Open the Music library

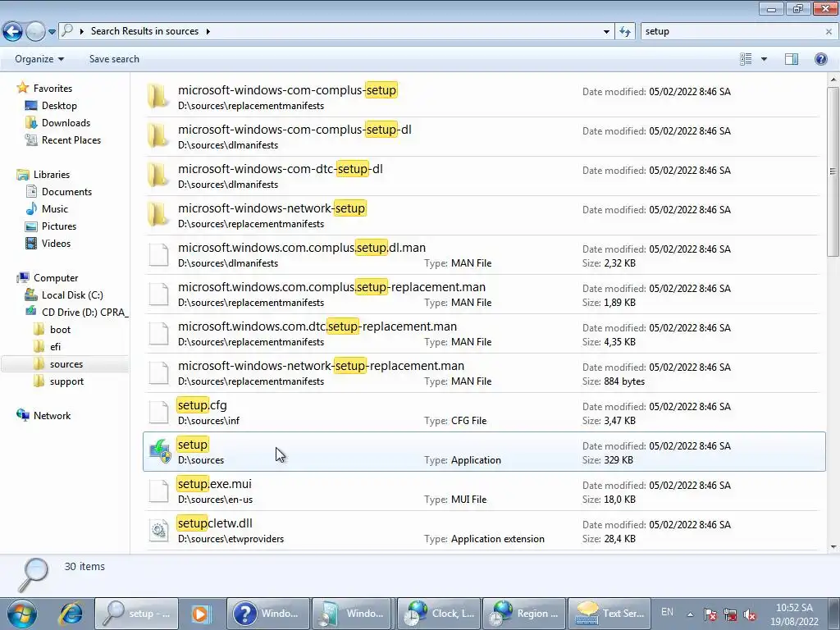click(55, 209)
